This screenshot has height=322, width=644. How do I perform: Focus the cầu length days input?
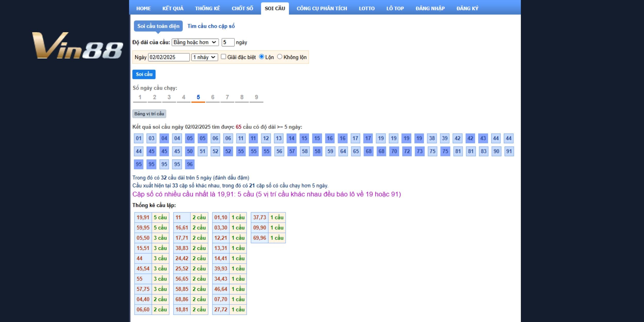[x=228, y=42]
